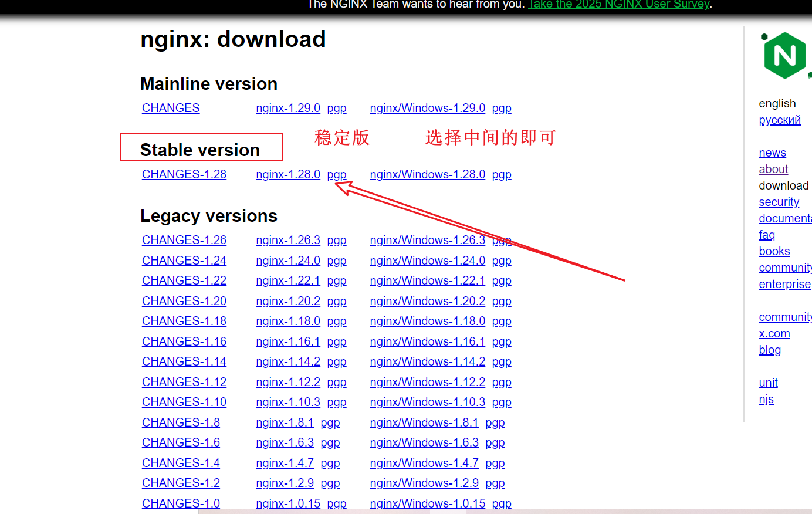Download nginx-1.16.1 source

(288, 341)
